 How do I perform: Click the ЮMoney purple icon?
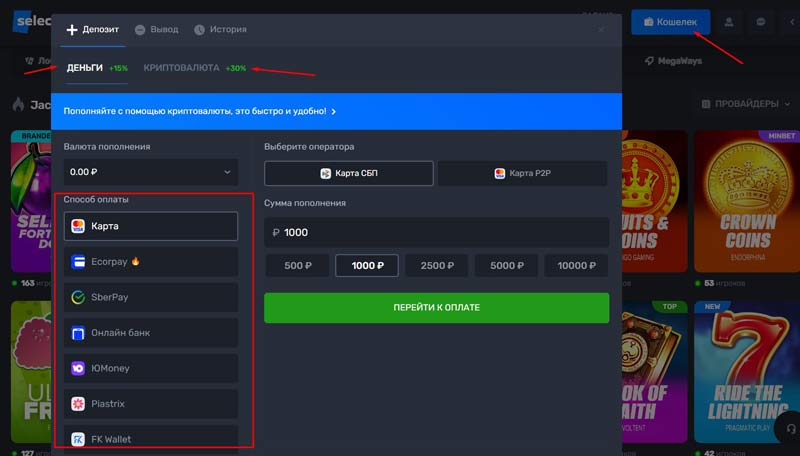click(78, 368)
